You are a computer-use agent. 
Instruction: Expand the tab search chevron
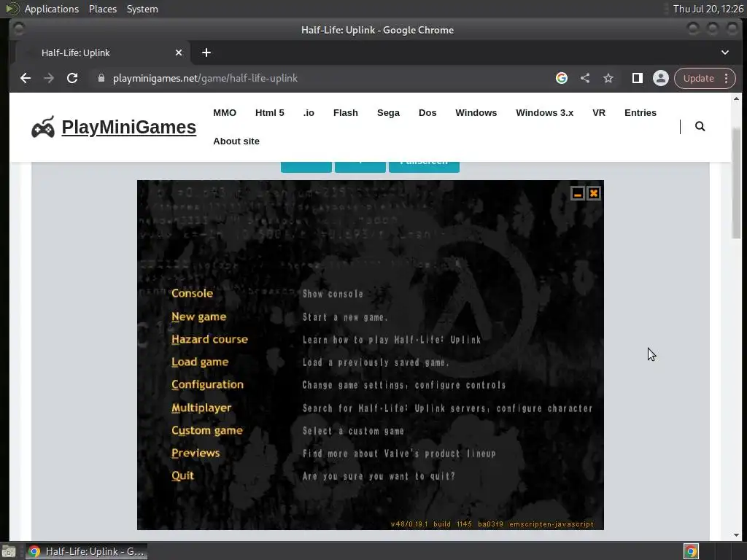point(725,52)
